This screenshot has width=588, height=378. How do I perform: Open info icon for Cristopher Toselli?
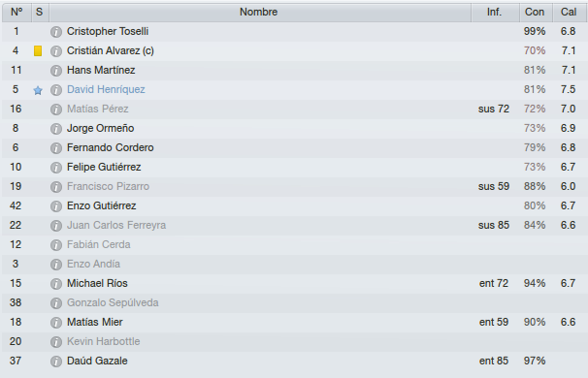point(56,32)
